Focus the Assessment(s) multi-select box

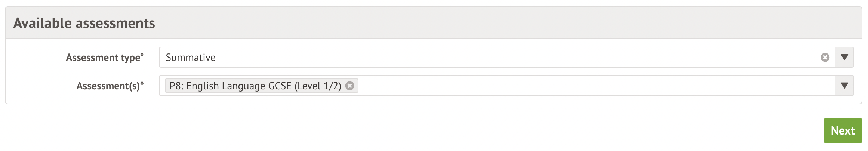coord(598,86)
